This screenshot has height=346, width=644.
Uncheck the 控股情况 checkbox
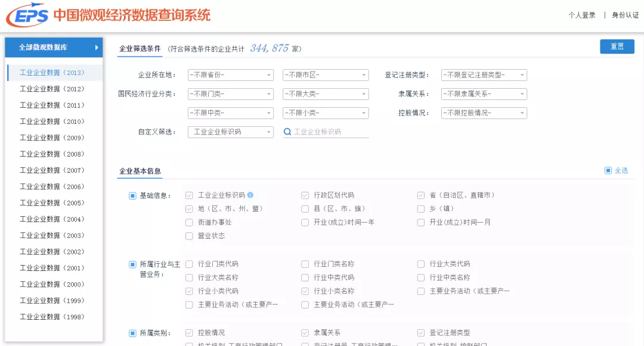pos(189,332)
